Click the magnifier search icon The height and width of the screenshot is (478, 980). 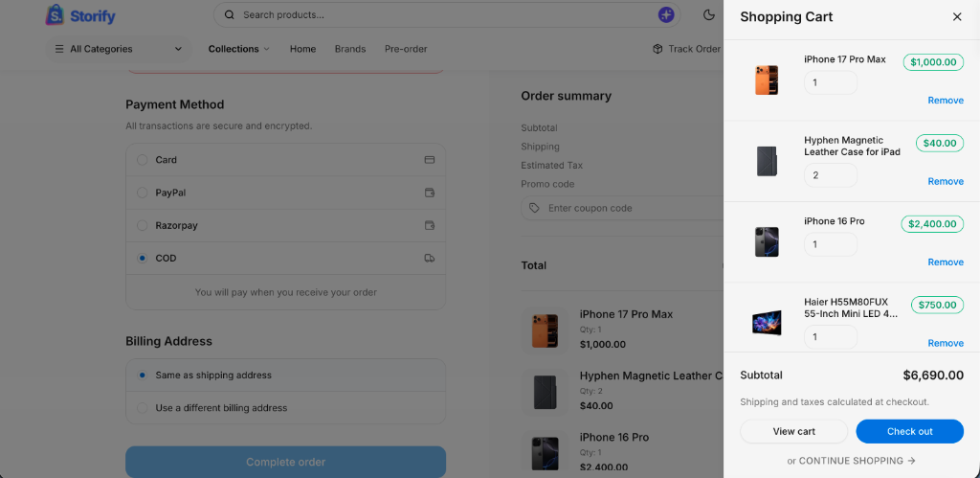(x=230, y=15)
